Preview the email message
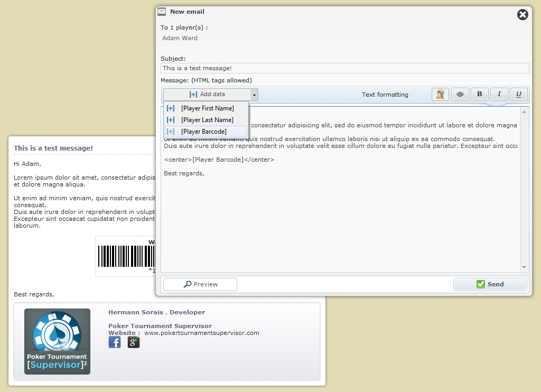The width and height of the screenshot is (541, 392). click(x=200, y=284)
